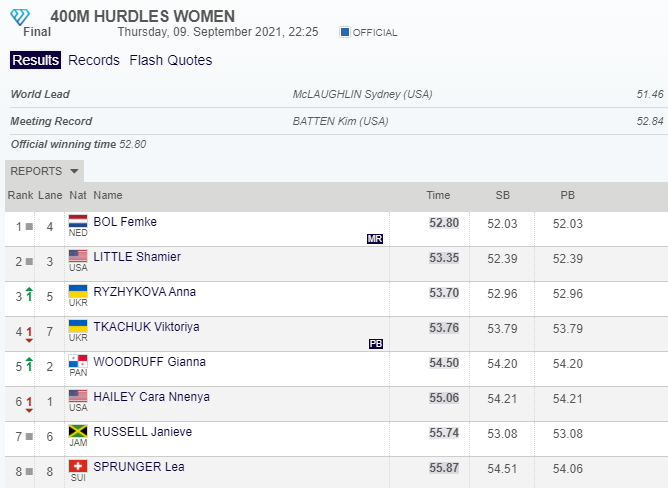
Task: Click the MR badge in Bol's row
Action: tap(375, 238)
